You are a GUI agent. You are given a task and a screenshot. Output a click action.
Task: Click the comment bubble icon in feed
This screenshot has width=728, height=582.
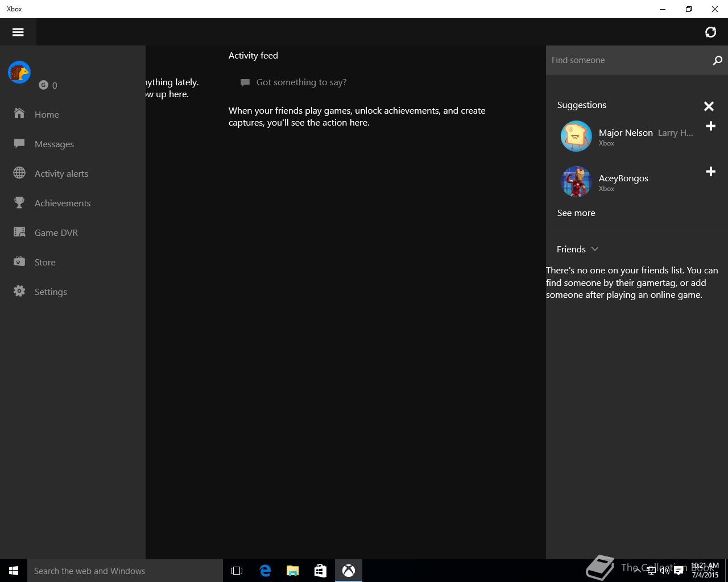point(245,82)
